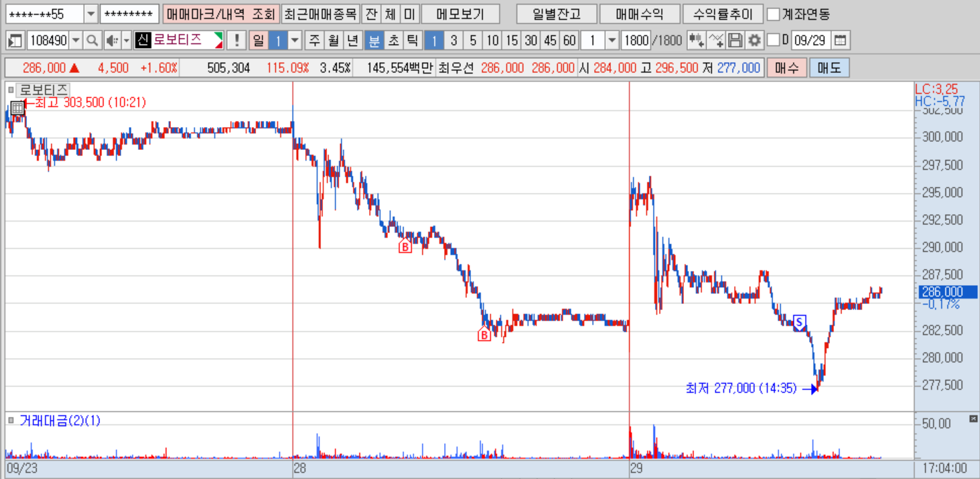
Task: Click the lower red B buy marker
Action: coord(485,334)
